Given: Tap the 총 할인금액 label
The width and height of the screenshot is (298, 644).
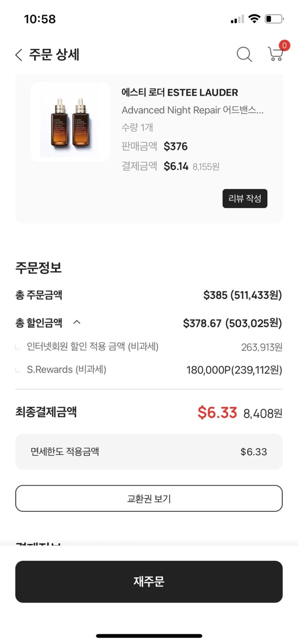Looking at the screenshot, I should coord(39,323).
